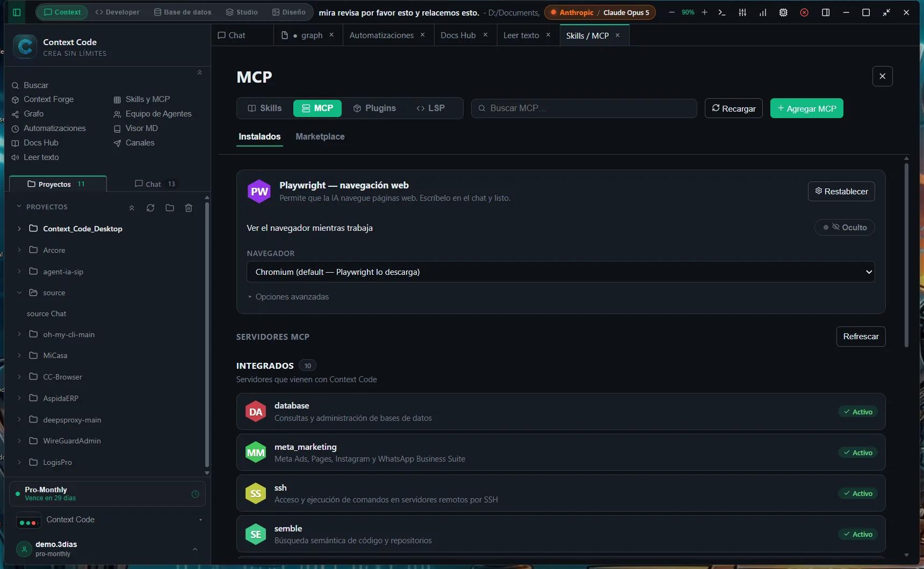
Task: Toggle the right split panel icon
Action: coord(826,12)
